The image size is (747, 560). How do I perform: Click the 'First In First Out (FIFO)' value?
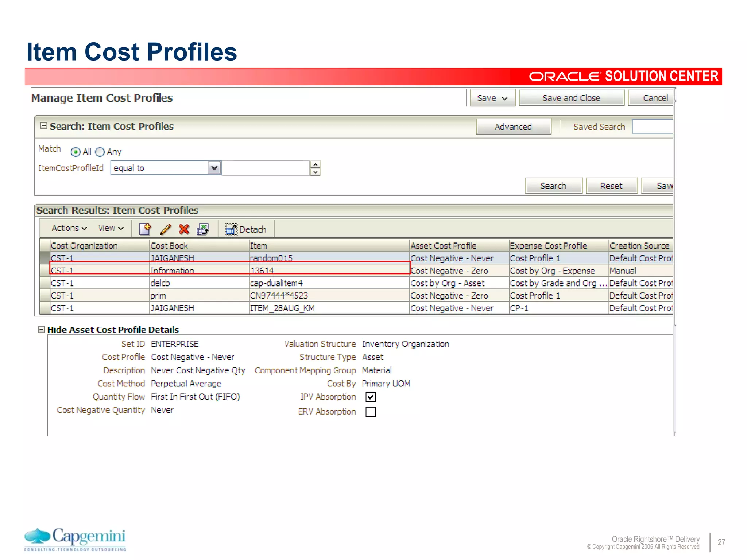pos(196,397)
